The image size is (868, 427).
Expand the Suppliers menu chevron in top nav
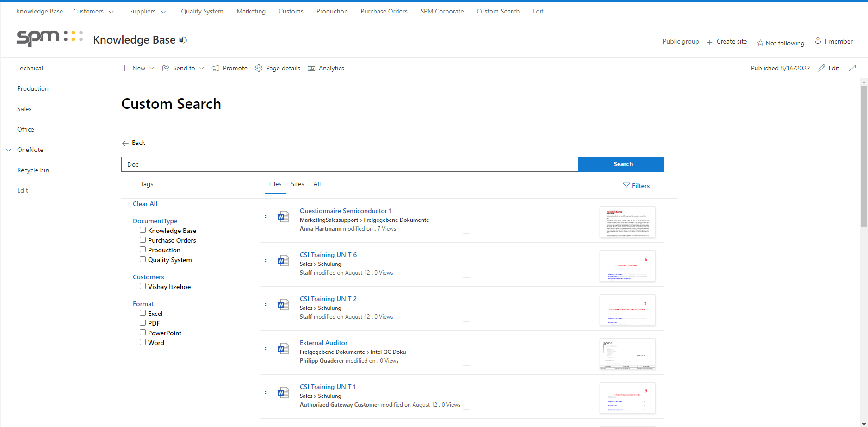(x=163, y=12)
